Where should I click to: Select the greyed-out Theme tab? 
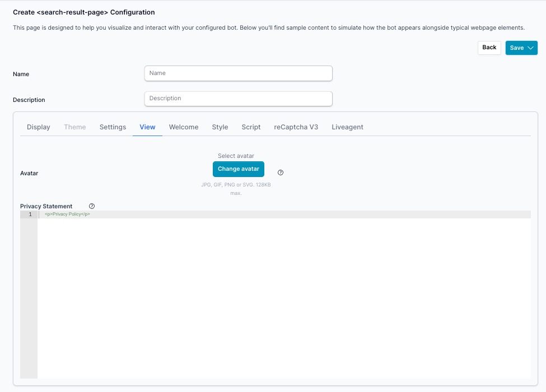coord(75,127)
